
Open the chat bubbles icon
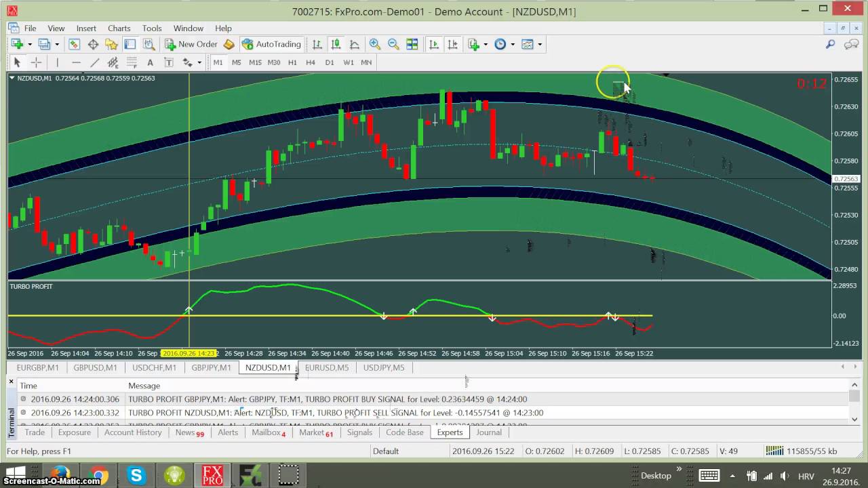pos(851,44)
